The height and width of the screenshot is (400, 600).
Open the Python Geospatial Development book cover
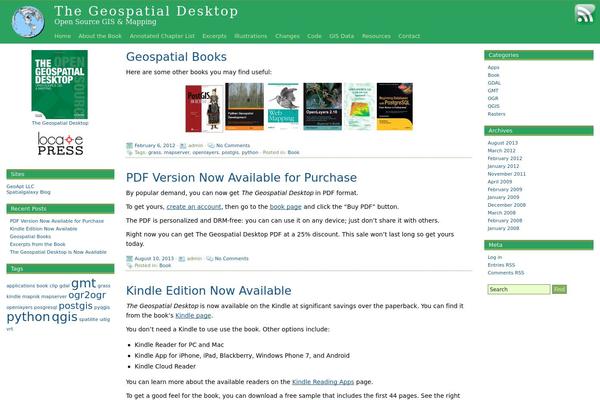pos(245,106)
